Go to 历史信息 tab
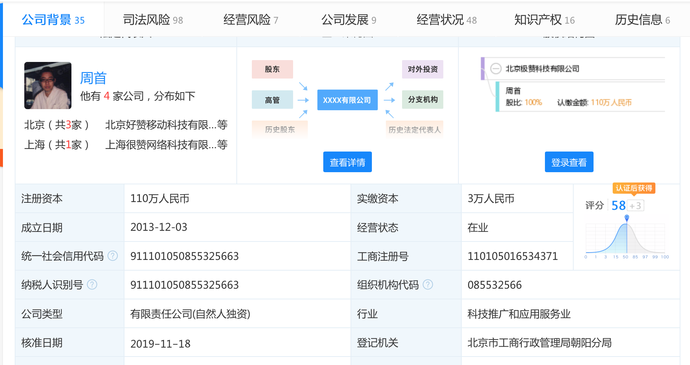Viewport: 690px width, 365px height. tap(642, 20)
